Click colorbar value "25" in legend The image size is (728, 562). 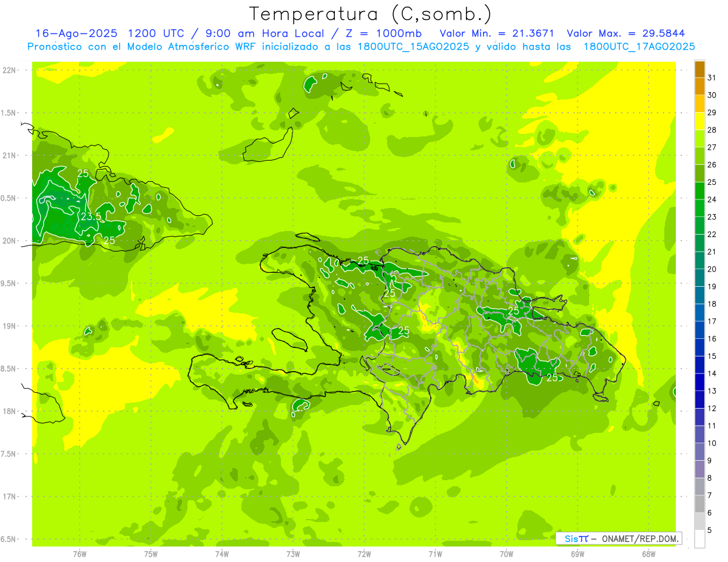(712, 182)
